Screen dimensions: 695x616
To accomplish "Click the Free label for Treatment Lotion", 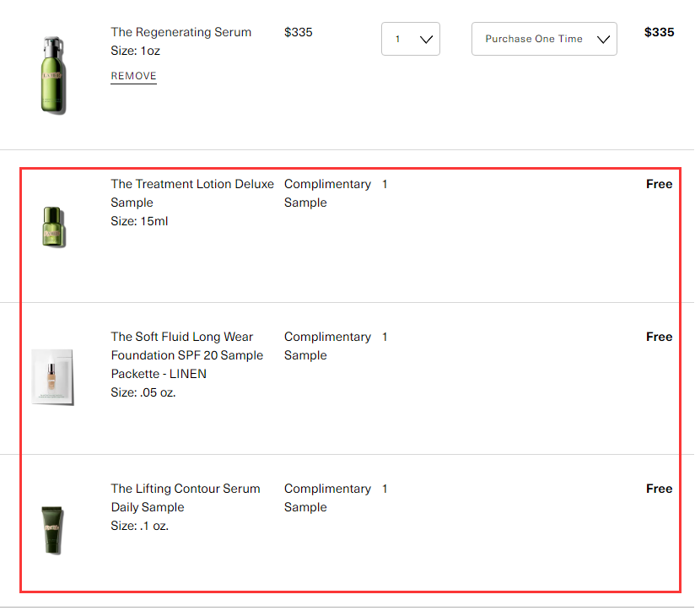I will [x=659, y=184].
